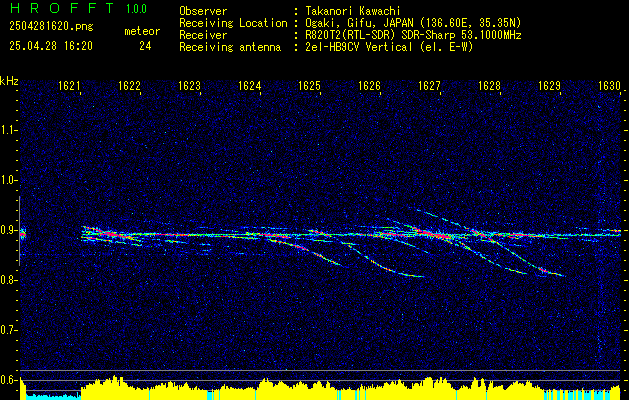Click time marker 1621

coord(69,85)
